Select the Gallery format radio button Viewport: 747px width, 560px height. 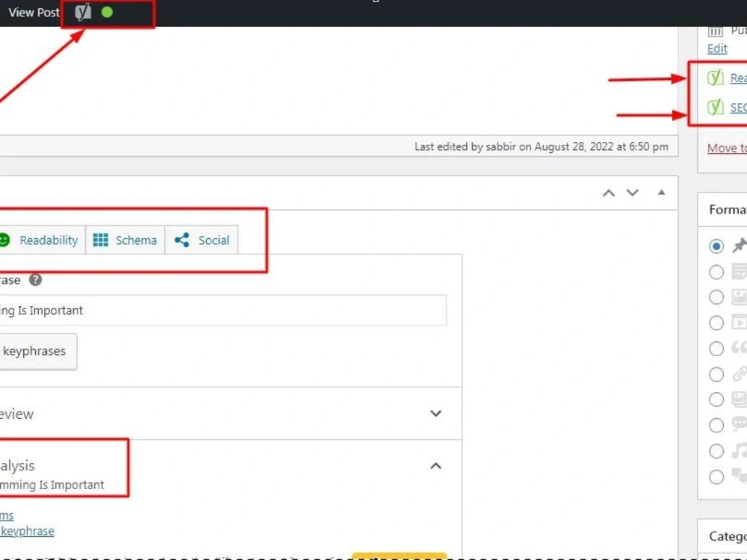pyautogui.click(x=716, y=399)
